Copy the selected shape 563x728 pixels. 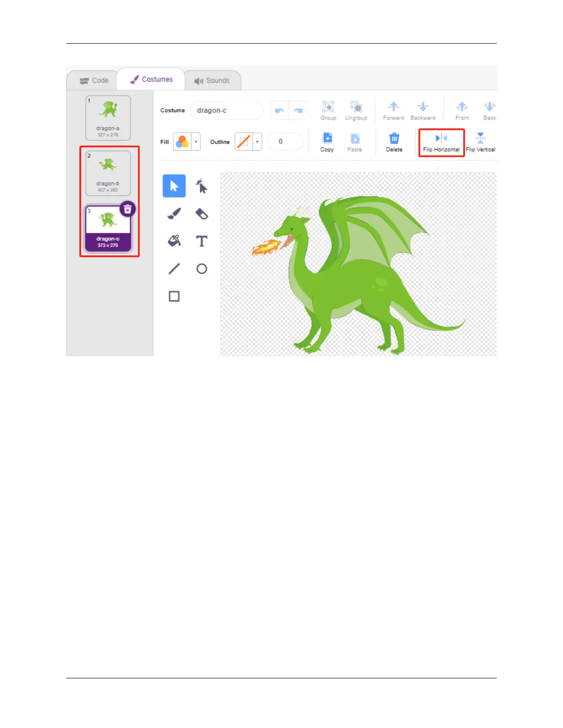327,142
